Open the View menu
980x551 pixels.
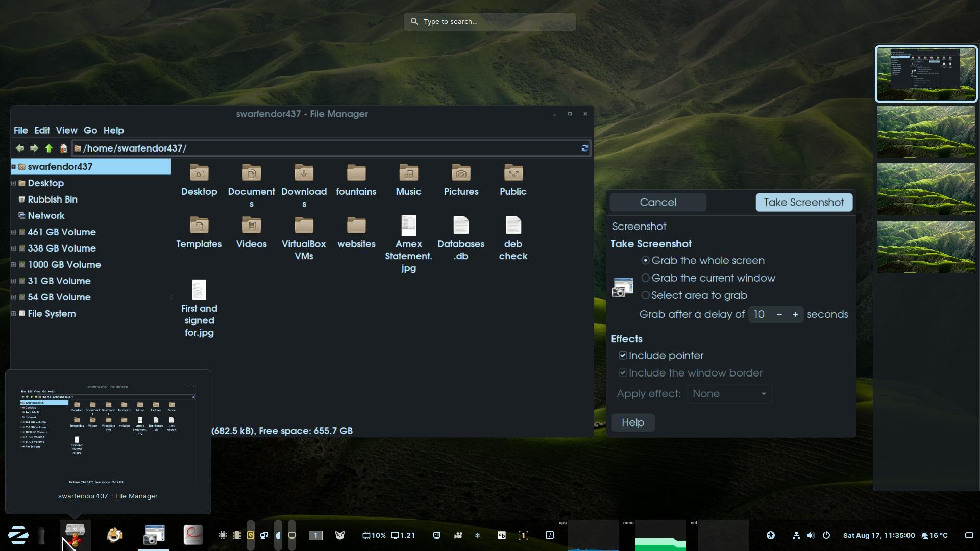(66, 131)
